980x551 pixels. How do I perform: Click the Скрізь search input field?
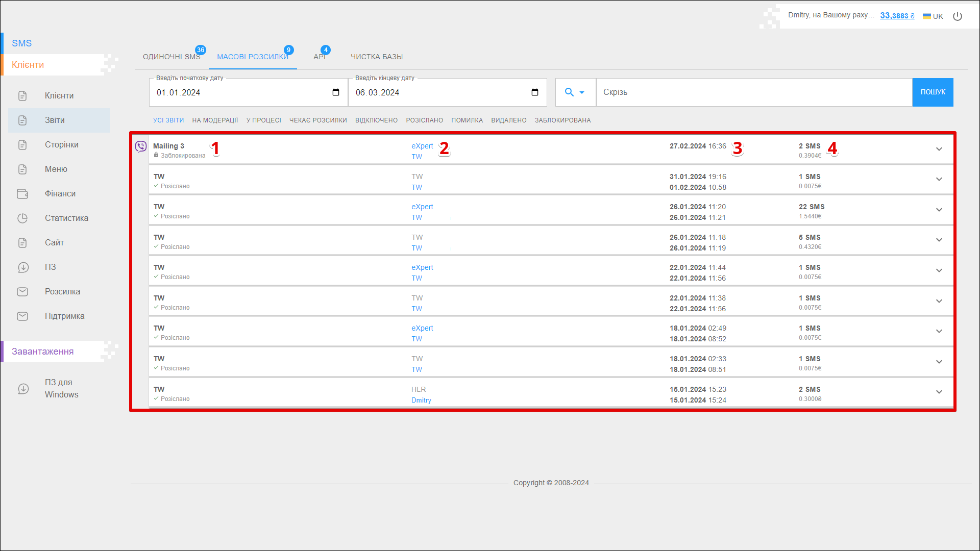[x=753, y=92]
